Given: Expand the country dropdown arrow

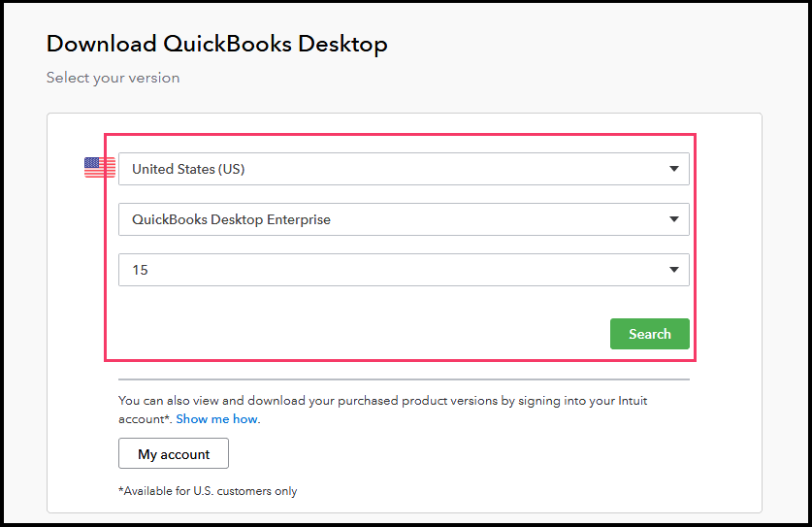Looking at the screenshot, I should (x=674, y=169).
